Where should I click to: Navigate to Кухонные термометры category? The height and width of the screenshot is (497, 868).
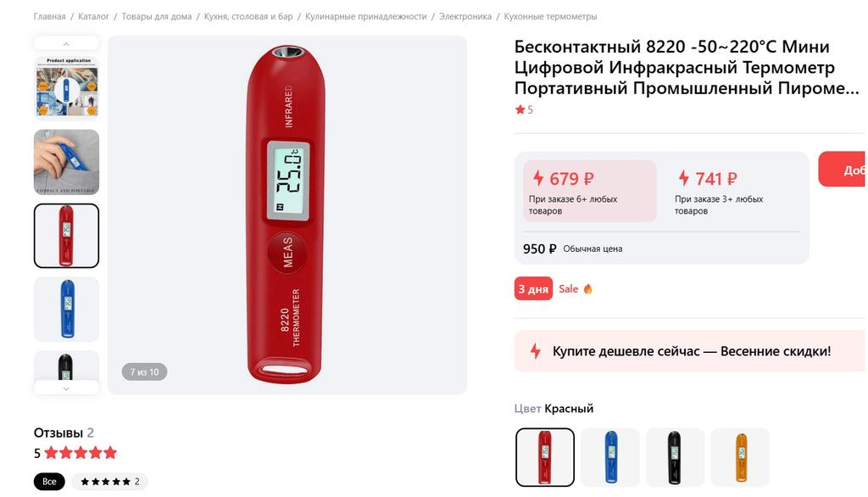(x=550, y=16)
